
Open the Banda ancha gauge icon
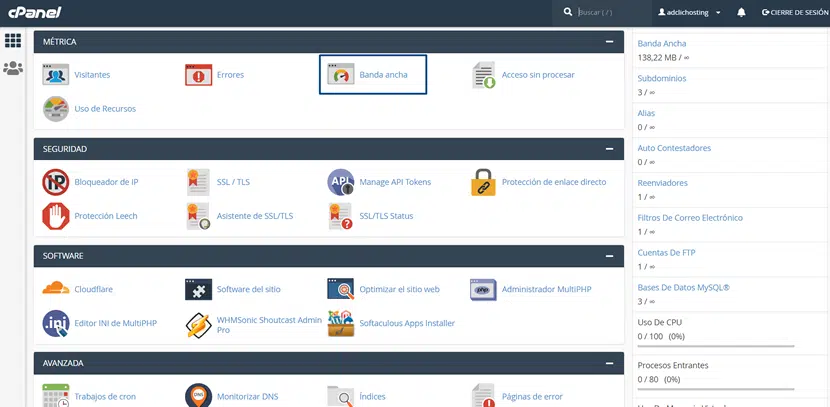click(x=341, y=75)
